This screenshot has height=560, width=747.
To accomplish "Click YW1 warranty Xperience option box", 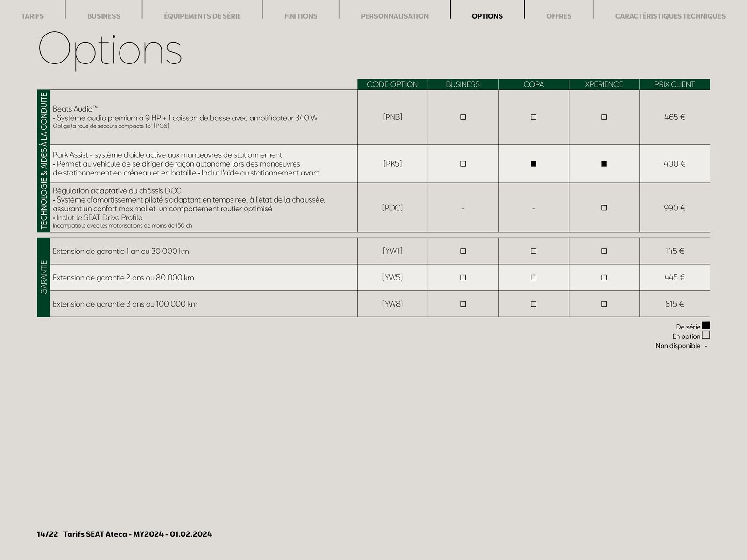I will coord(604,251).
